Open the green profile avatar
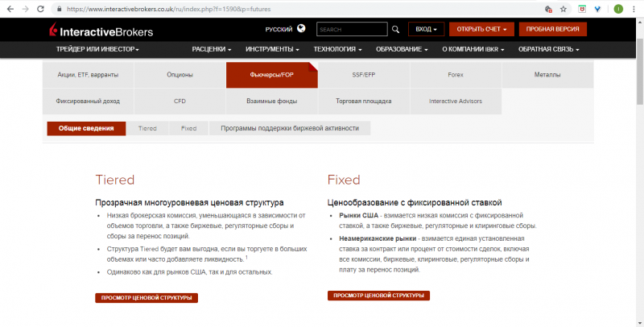Screen dimensions: 644x327 pyautogui.click(x=618, y=9)
